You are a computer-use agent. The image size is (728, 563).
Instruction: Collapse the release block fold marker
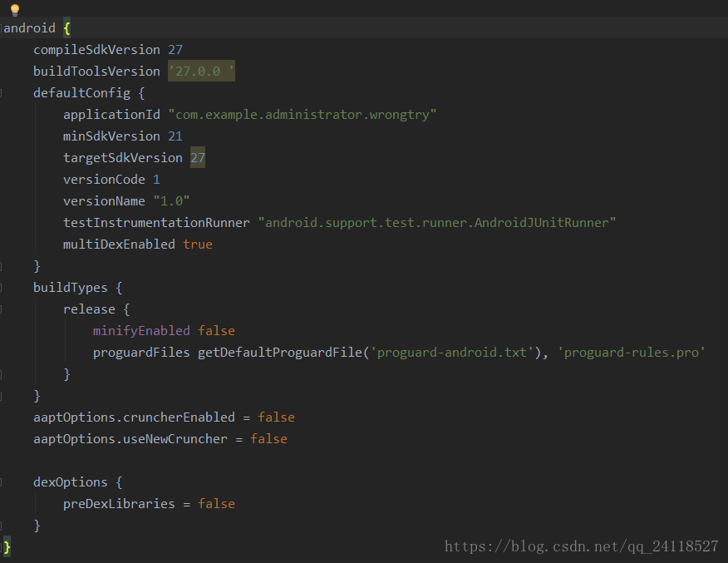[2, 309]
